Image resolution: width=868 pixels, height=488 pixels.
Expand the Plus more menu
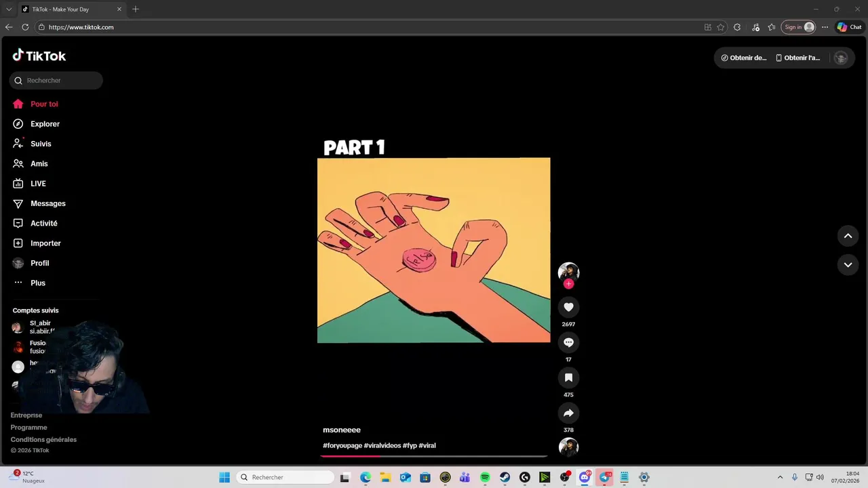point(29,283)
